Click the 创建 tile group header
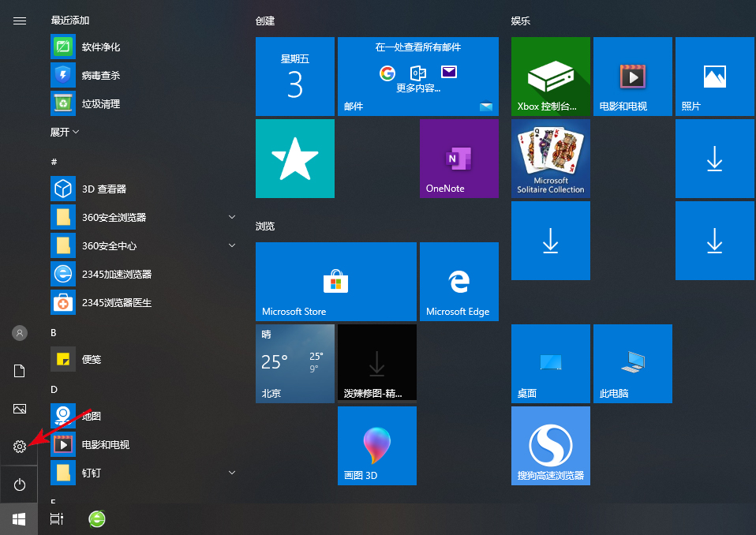The height and width of the screenshot is (535, 756). (x=265, y=21)
